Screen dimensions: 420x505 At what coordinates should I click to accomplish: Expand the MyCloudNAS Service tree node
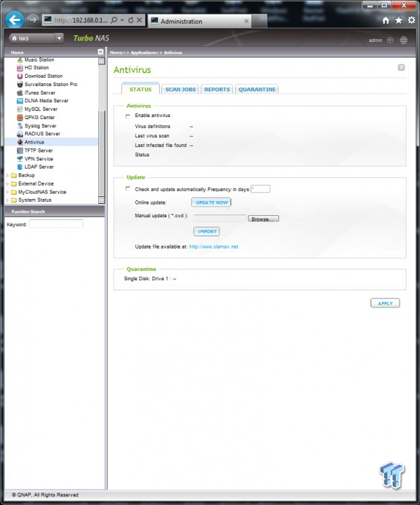(7, 192)
